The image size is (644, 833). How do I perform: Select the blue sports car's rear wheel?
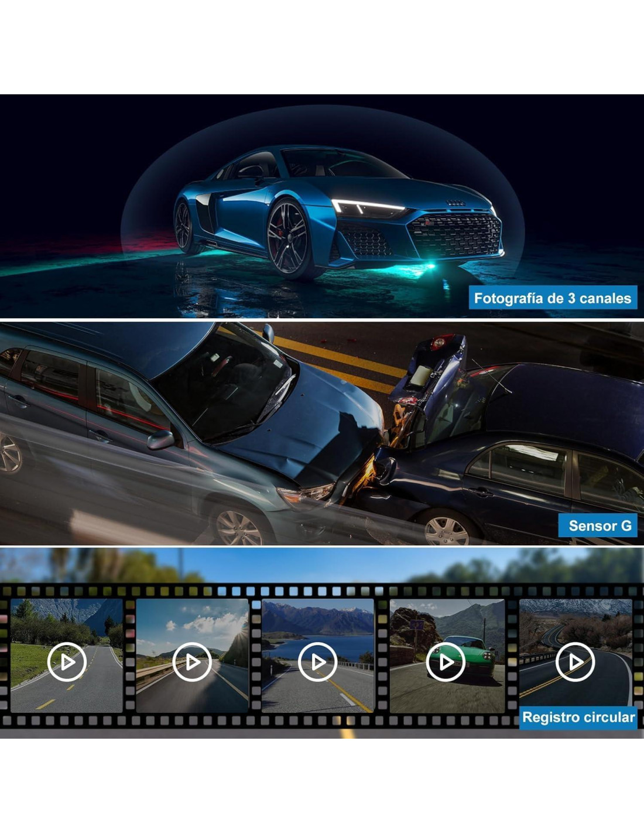click(183, 226)
